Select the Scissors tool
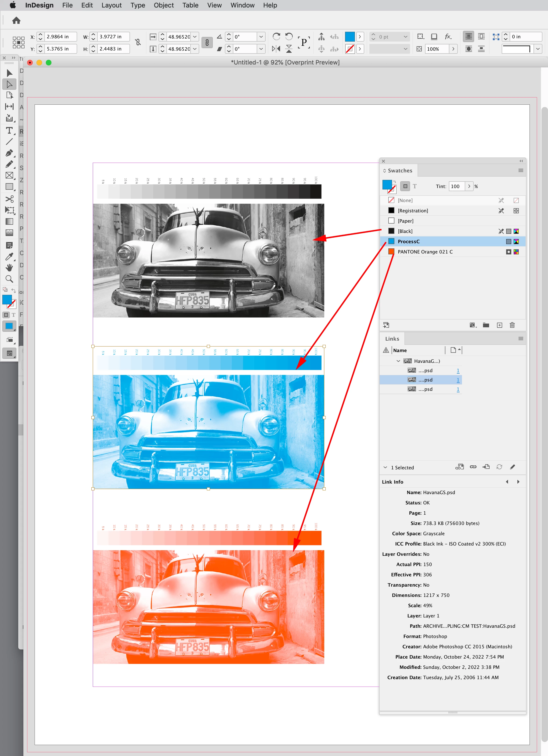Viewport: 548px width, 756px height. (9, 199)
